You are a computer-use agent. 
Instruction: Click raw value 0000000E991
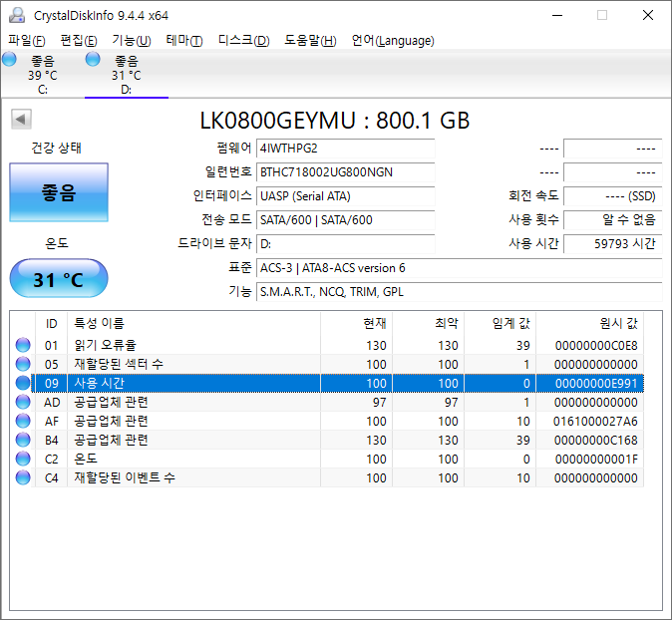pos(596,383)
